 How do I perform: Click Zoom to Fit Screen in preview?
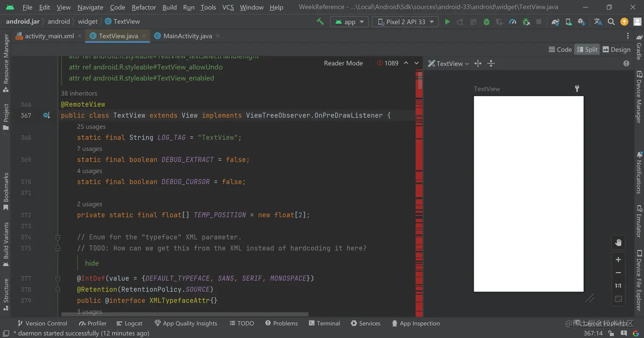(618, 299)
